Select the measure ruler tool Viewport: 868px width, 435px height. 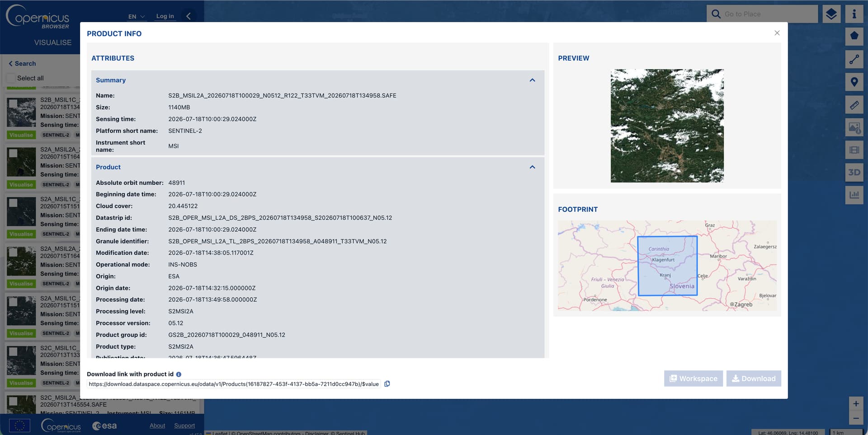point(854,105)
